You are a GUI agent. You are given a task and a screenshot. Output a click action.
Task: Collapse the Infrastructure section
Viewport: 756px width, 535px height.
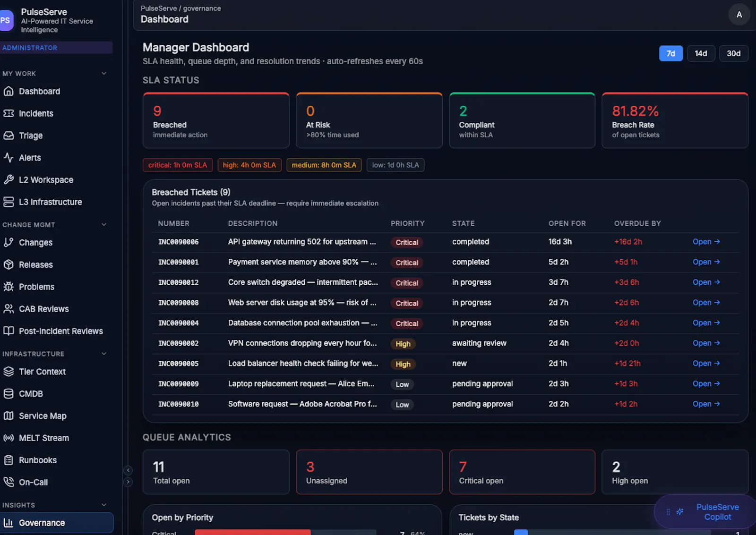pyautogui.click(x=104, y=354)
